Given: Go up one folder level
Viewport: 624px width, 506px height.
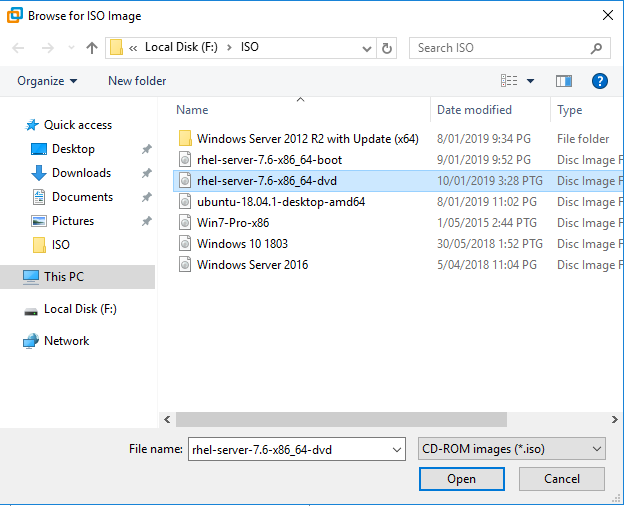Looking at the screenshot, I should [92, 48].
